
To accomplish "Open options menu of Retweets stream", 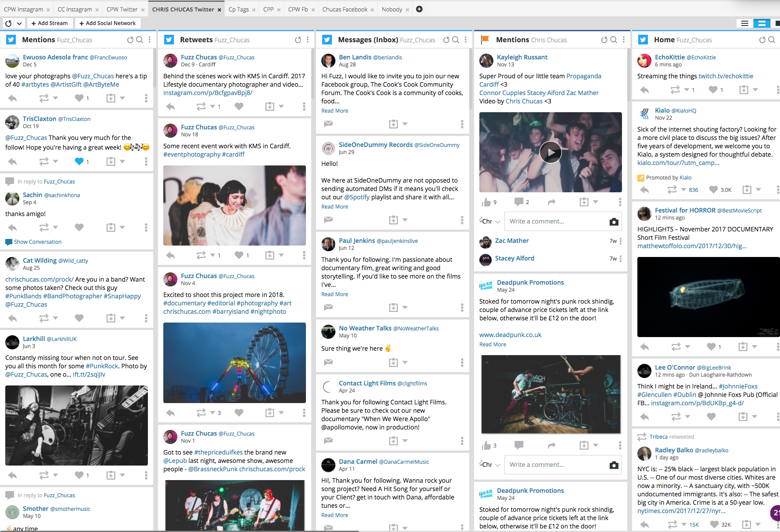I will pos(308,40).
